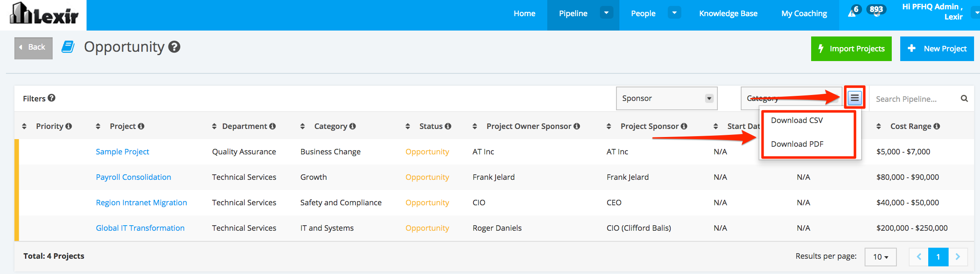Click the Project Owner Sponsor info icon
The image size is (980, 274).
[x=577, y=126]
